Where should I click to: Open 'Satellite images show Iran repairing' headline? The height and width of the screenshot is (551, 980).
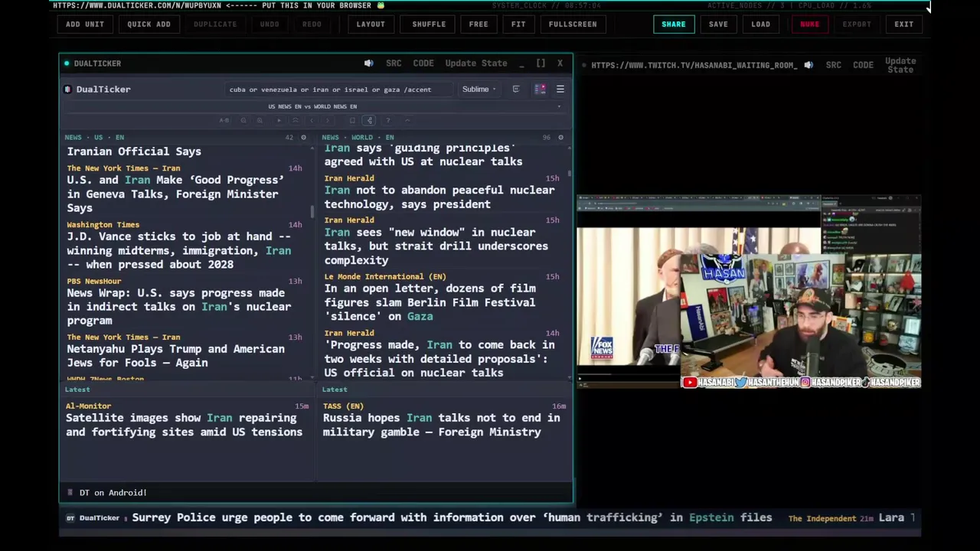pyautogui.click(x=184, y=425)
